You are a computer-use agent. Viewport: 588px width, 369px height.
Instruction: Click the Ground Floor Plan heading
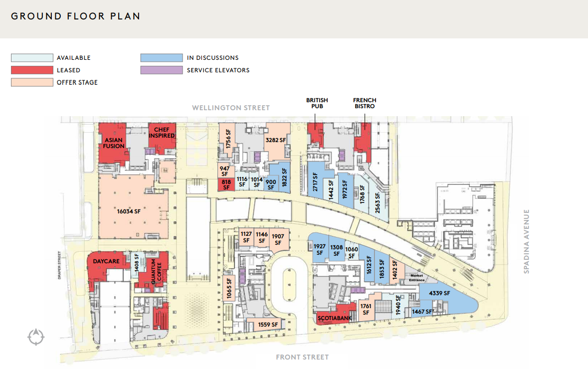click(76, 16)
